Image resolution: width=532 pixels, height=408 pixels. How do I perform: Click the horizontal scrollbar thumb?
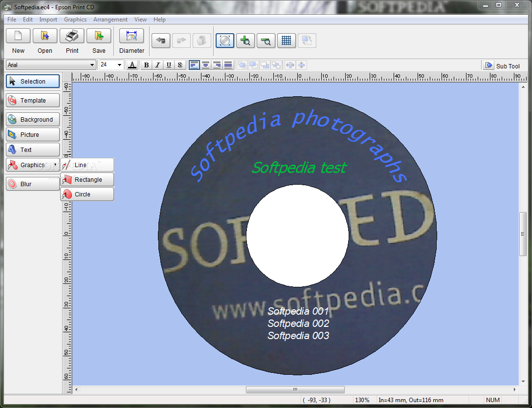point(295,389)
